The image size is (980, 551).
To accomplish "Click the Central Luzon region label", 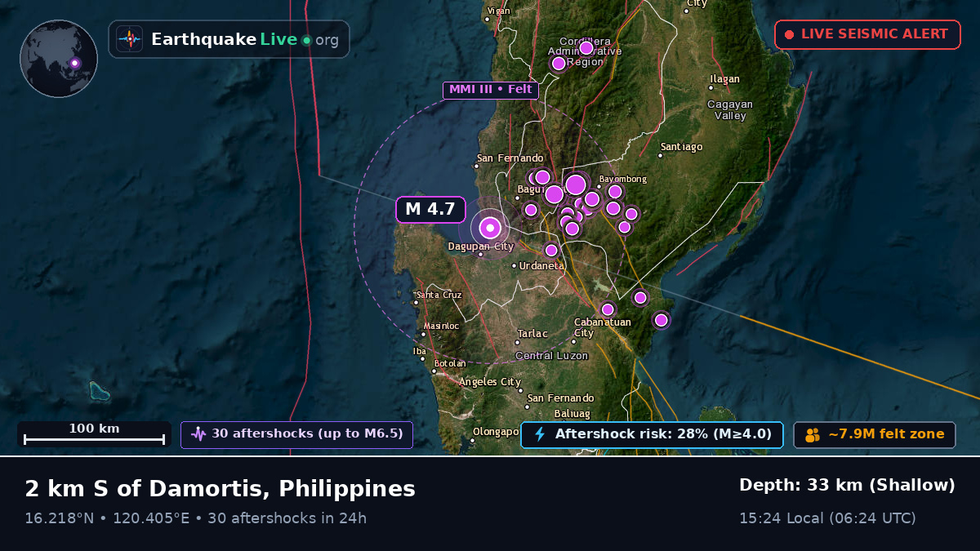I will [x=551, y=356].
